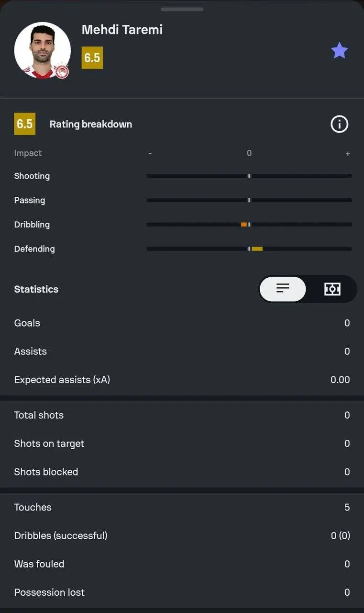Select the Expected assists (xA) row
Screen dimensions: 364x613
coord(182,380)
